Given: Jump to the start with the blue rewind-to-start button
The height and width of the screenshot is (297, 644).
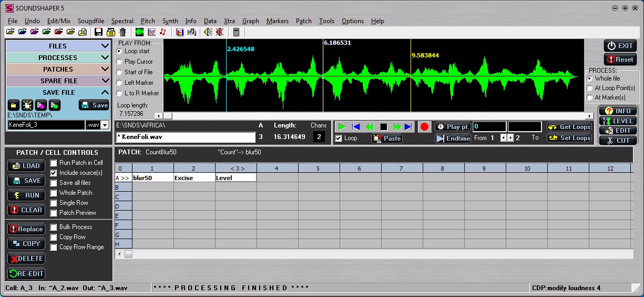Looking at the screenshot, I should (x=356, y=126).
